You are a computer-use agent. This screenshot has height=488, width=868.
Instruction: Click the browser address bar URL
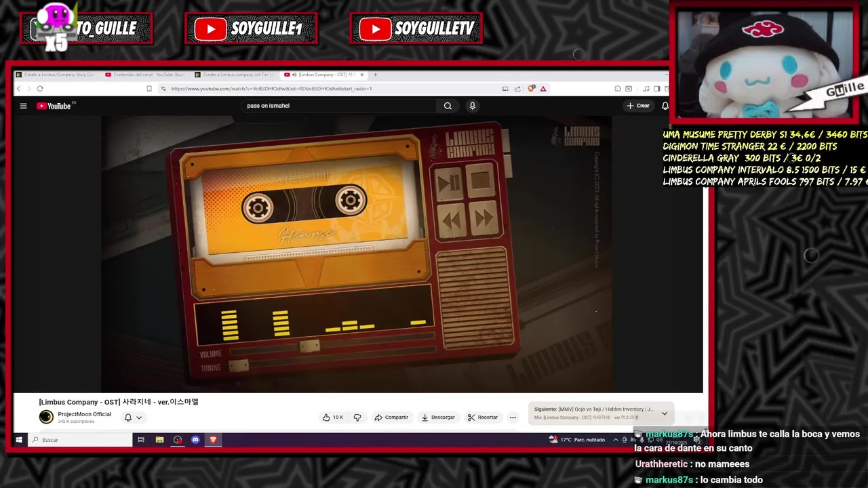pos(271,89)
